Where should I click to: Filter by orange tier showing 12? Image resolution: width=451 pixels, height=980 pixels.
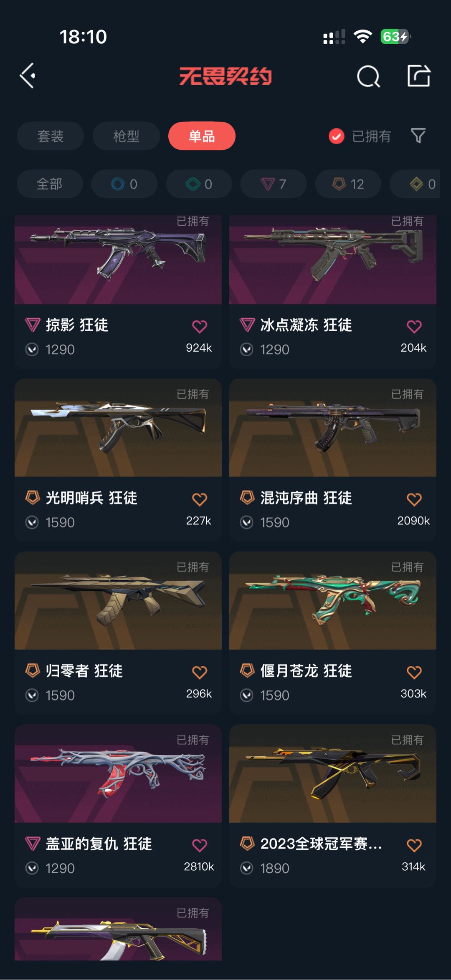[348, 184]
